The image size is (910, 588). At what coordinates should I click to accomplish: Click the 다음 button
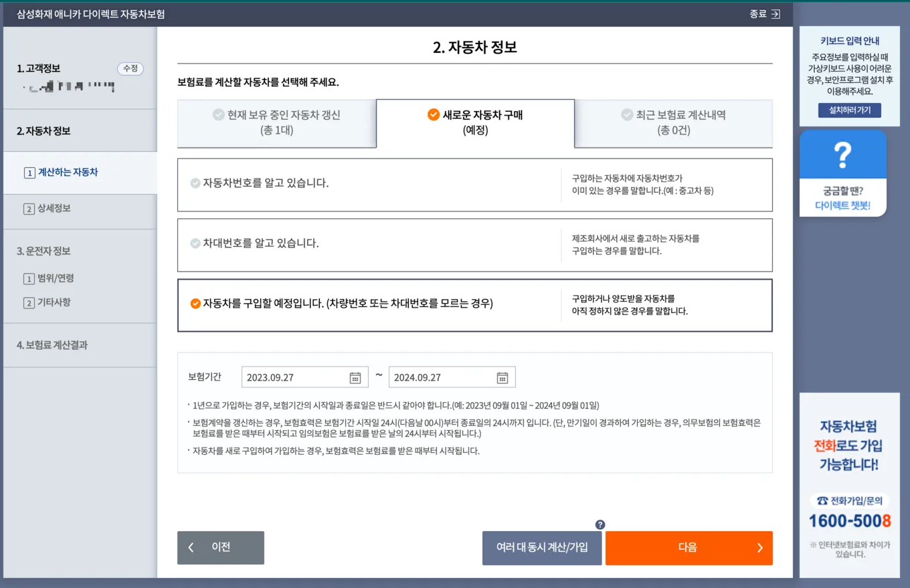coord(689,547)
